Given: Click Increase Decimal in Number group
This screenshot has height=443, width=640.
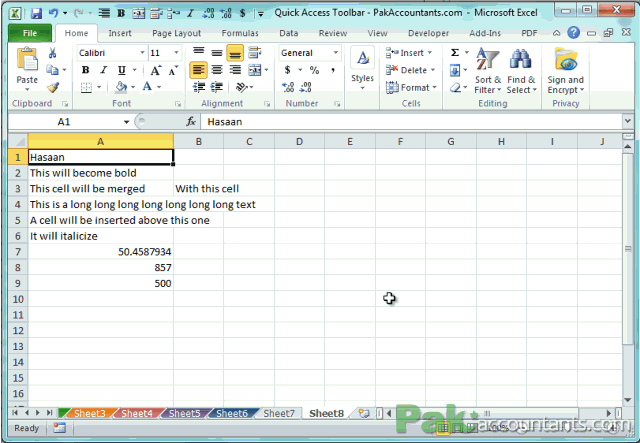Looking at the screenshot, I should pos(288,87).
